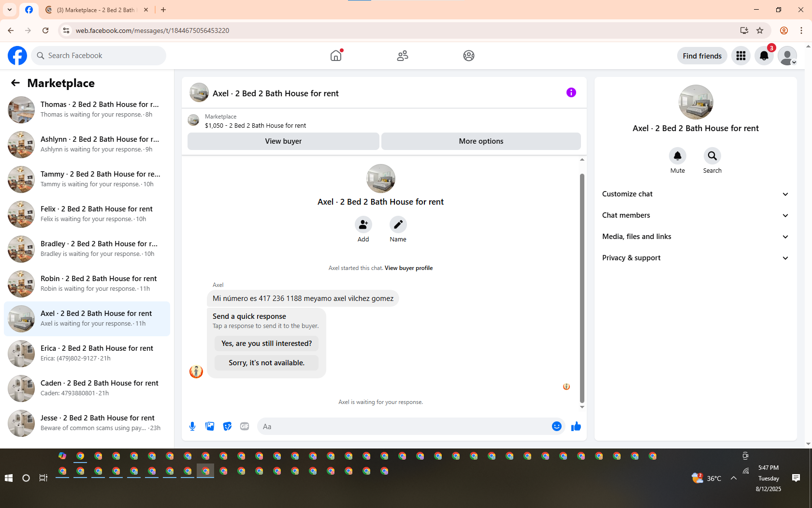Attach a photo file to message
Viewport: 812px width, 508px height.
pos(210,426)
